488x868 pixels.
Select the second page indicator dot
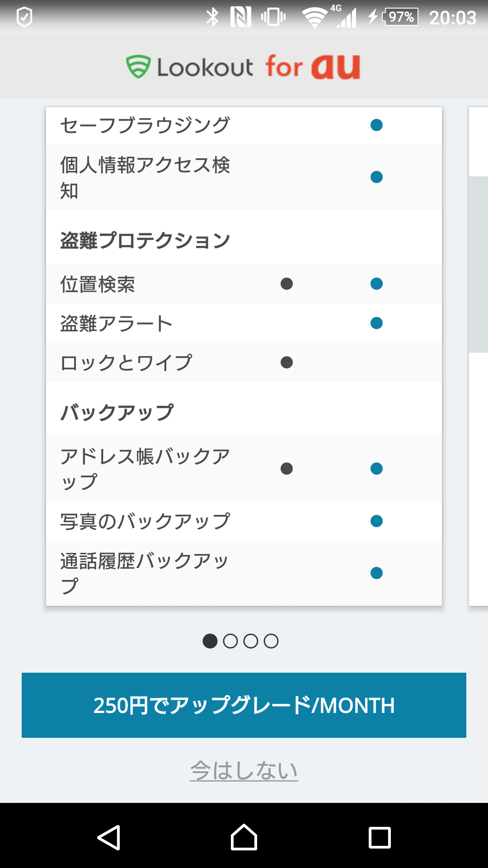230,641
